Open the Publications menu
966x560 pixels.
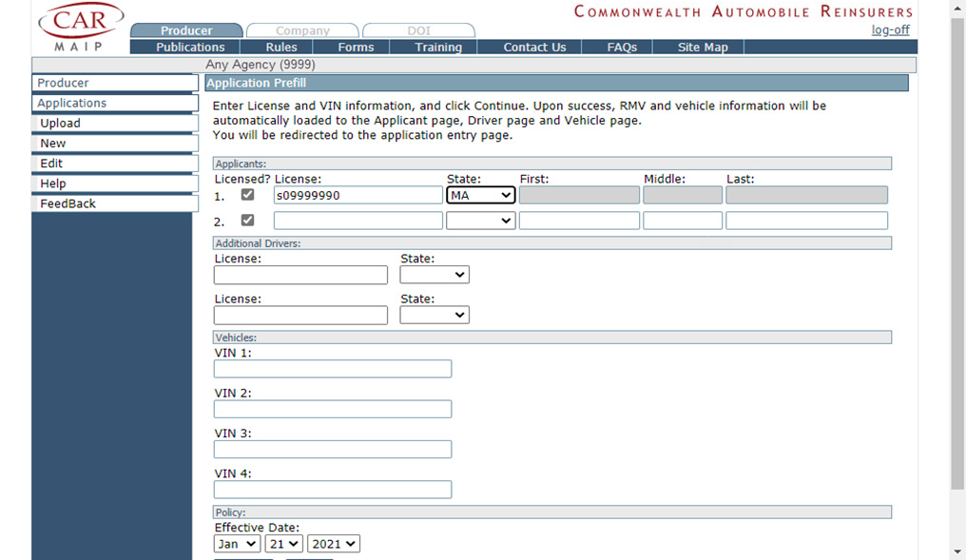190,47
